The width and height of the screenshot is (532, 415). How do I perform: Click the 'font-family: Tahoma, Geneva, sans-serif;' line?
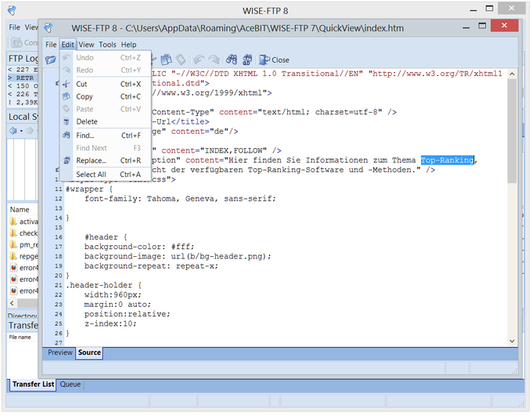coord(180,198)
